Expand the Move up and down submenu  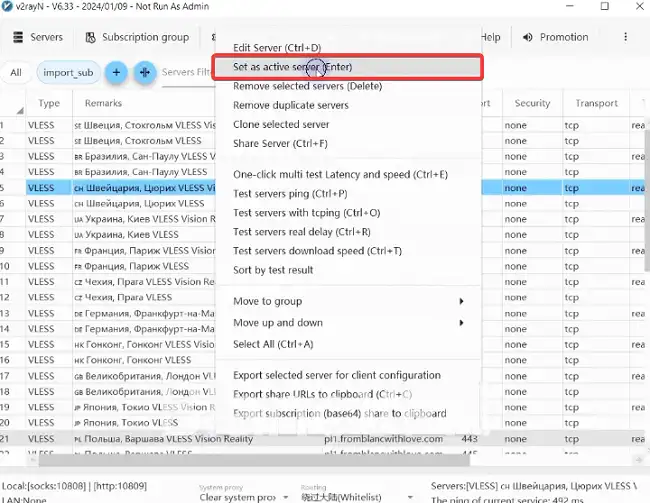347,323
